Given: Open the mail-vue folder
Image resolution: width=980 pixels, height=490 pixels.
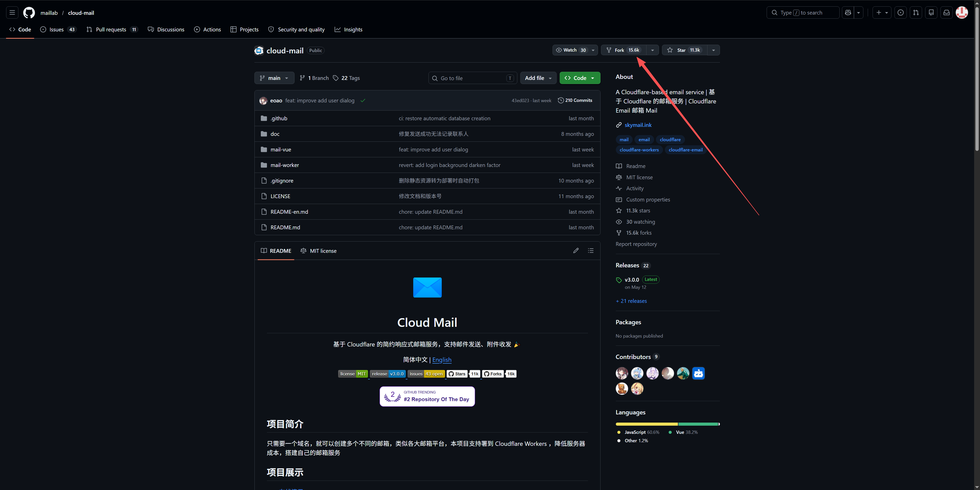Looking at the screenshot, I should point(281,149).
